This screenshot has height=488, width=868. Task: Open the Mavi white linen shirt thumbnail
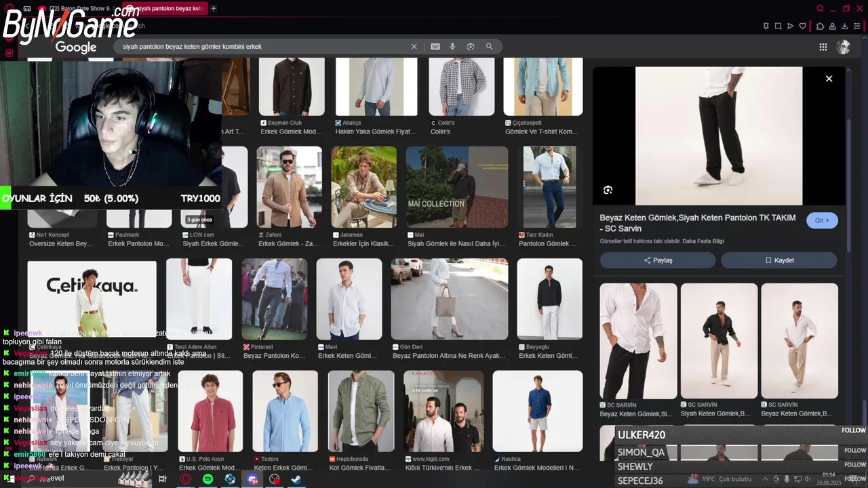tap(349, 299)
